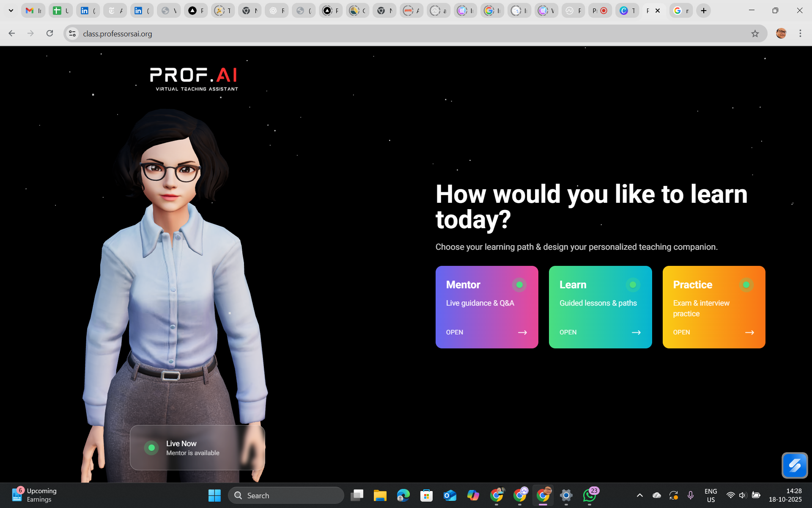Open the microphone icon in system tray
The height and width of the screenshot is (508, 812).
click(690, 495)
